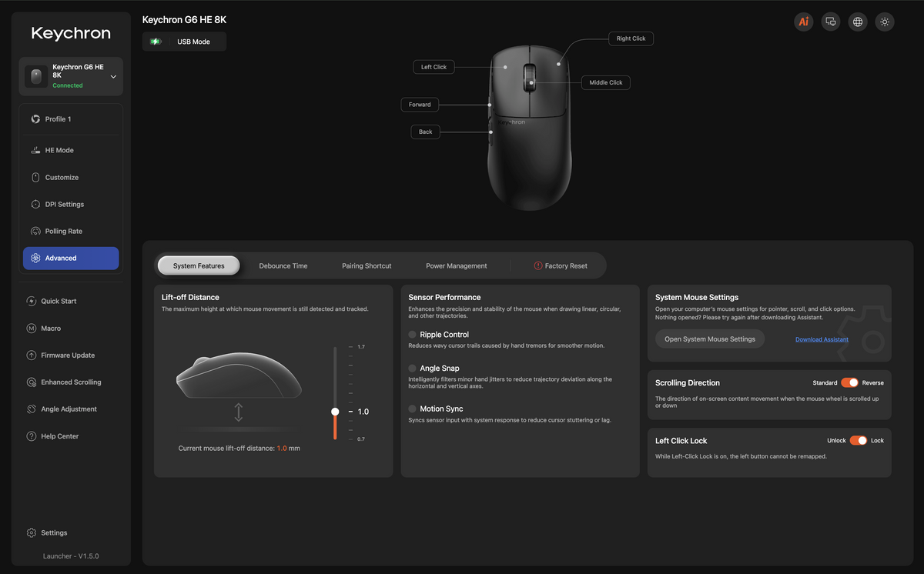Set lift-off slider to the 1.7 mark
This screenshot has height=574, width=924.
click(335, 347)
